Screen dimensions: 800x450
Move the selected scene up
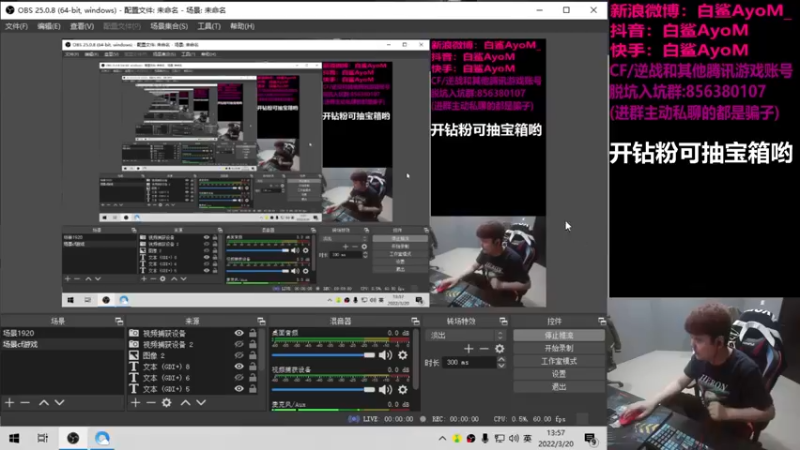click(44, 403)
